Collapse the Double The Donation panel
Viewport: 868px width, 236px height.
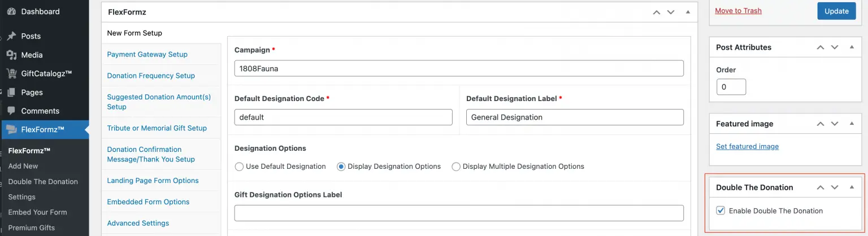pos(852,187)
